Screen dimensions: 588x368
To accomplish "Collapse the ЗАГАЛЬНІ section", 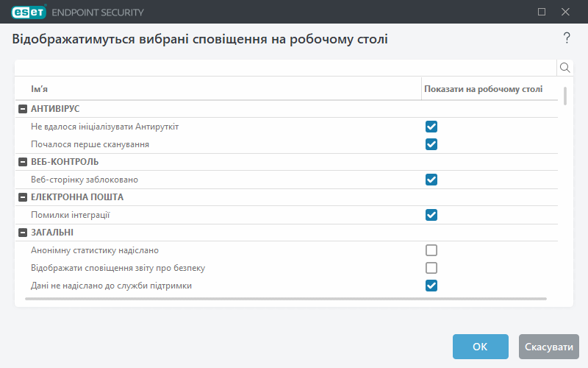I will click(x=22, y=233).
